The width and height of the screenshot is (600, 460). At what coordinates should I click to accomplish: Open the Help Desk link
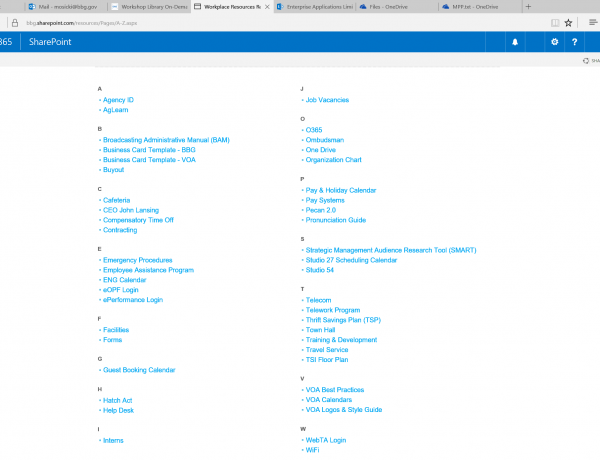tap(119, 411)
